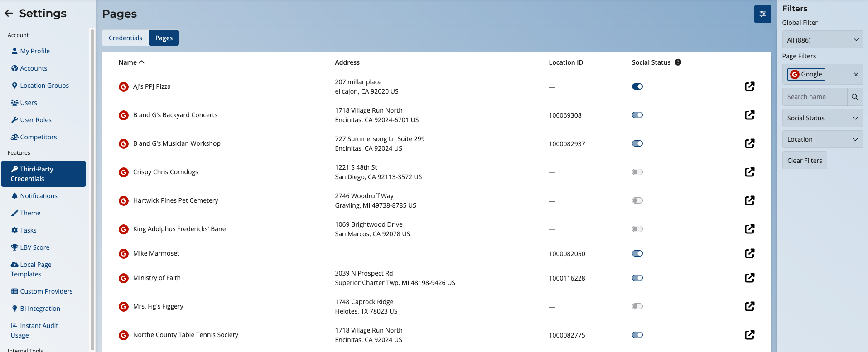
Task: Click the Social Status help icon
Action: pos(678,62)
